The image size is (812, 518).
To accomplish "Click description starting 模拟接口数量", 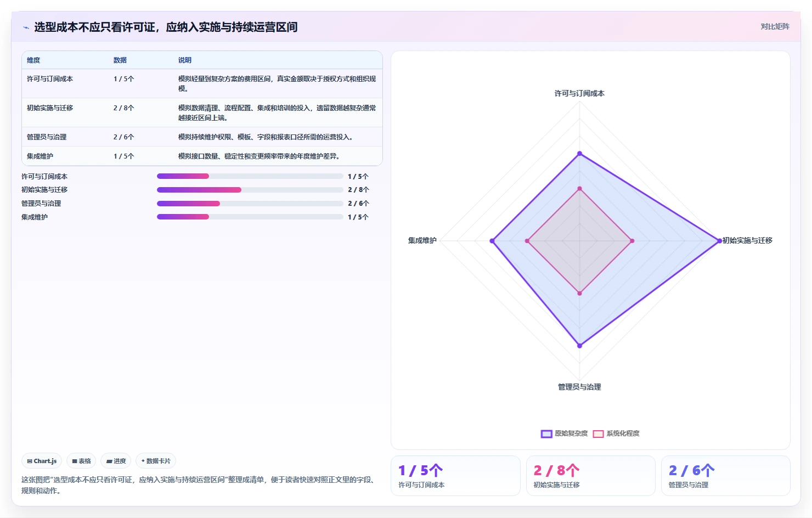I will [x=259, y=156].
